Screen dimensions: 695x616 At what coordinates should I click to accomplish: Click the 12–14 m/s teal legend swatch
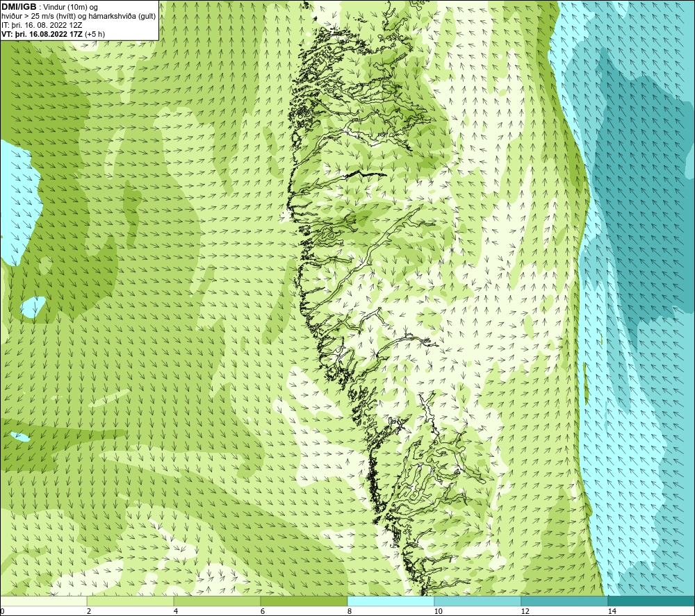[564, 601]
